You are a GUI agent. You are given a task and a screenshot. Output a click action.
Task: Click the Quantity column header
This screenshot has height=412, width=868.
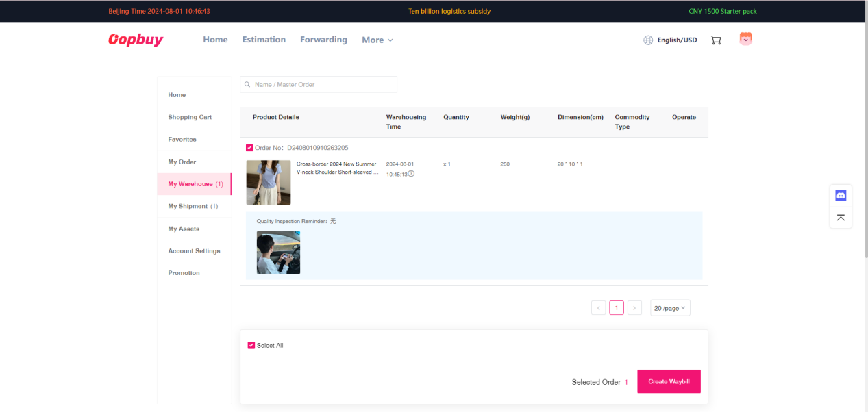coord(456,117)
